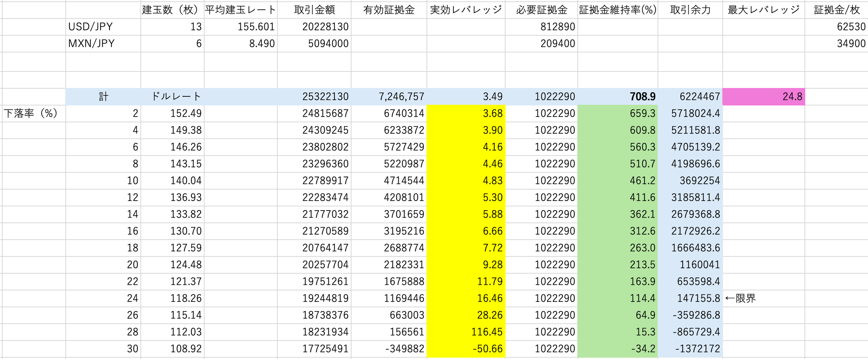Click leverage value 6.66
The image size is (868, 359).
(466, 231)
